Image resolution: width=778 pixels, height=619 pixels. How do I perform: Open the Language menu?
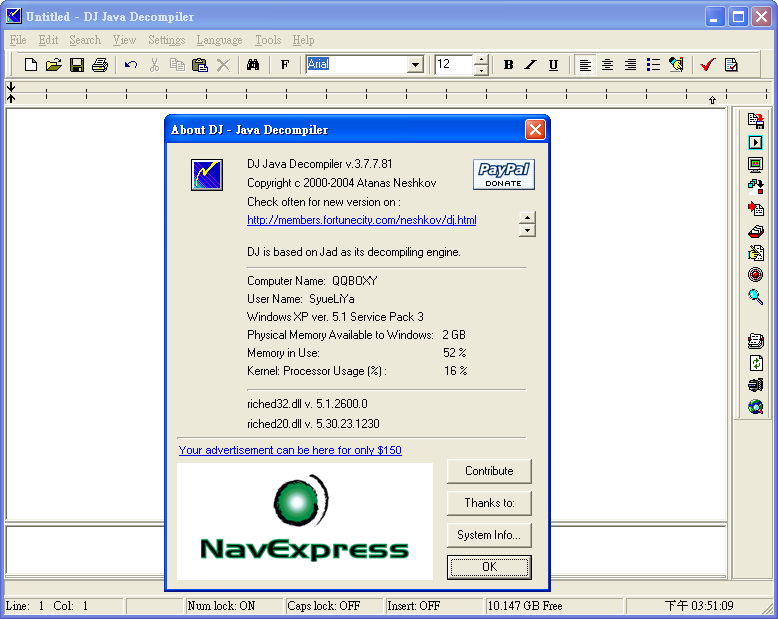click(219, 40)
